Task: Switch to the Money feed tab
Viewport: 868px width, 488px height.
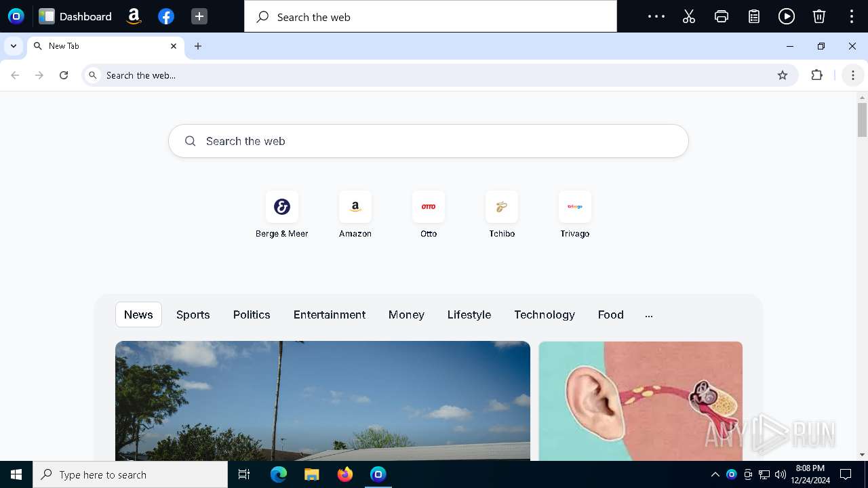Action: point(406,314)
